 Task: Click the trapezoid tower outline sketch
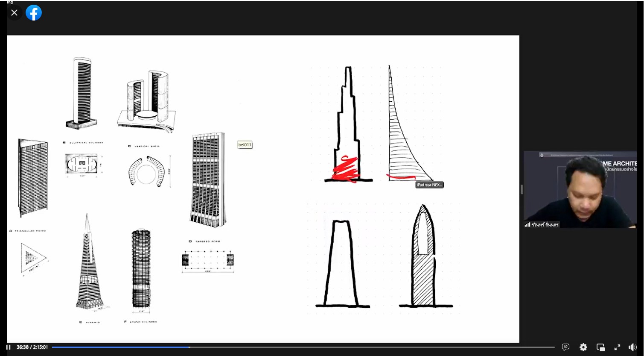[341, 263]
